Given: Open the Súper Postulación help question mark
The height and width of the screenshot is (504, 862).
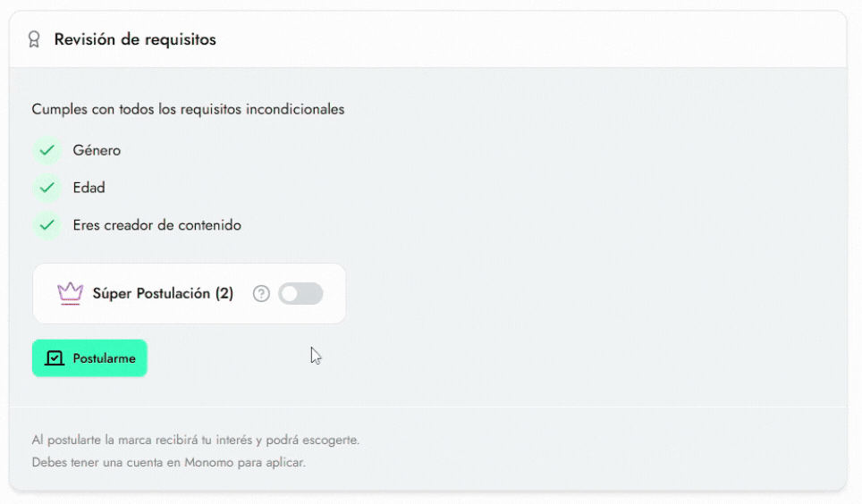Looking at the screenshot, I should [x=261, y=293].
